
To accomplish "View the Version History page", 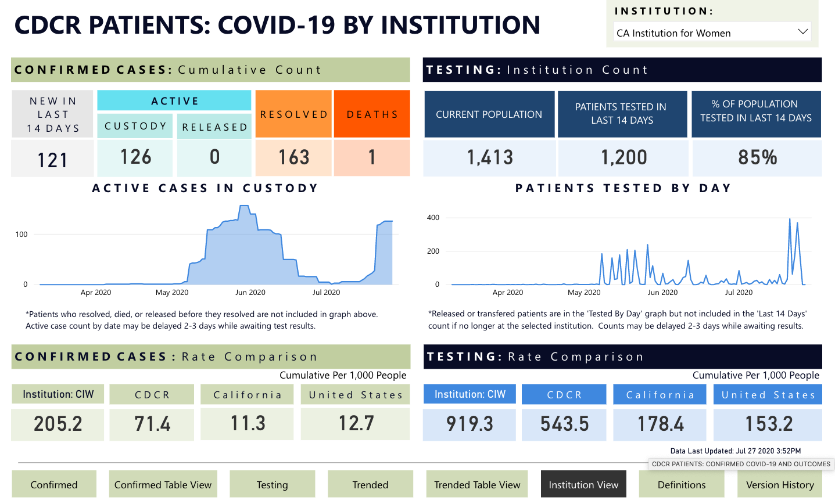I will tap(780, 484).
